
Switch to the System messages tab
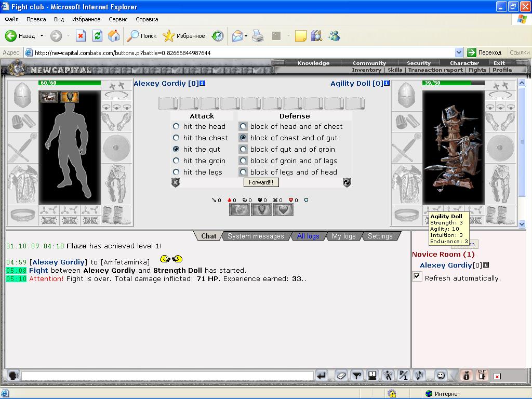pyautogui.click(x=256, y=236)
